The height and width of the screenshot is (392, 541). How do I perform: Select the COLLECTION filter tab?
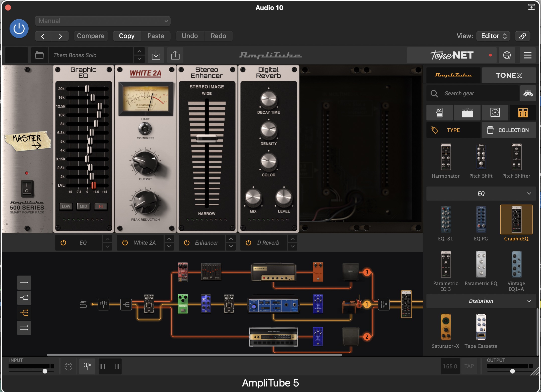click(x=509, y=130)
